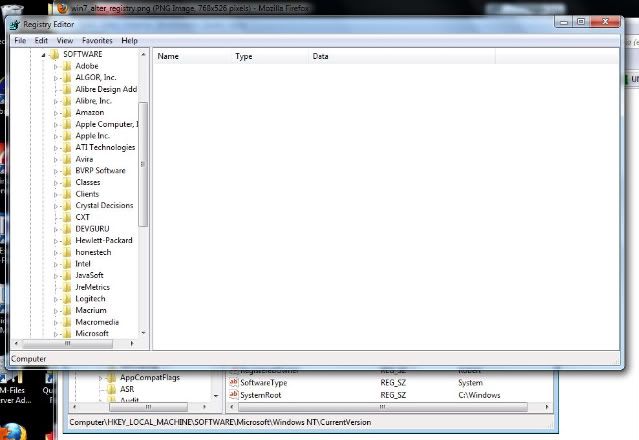Expand the ALGOR, Inc. key
The height and width of the screenshot is (440, 639).
click(56, 78)
